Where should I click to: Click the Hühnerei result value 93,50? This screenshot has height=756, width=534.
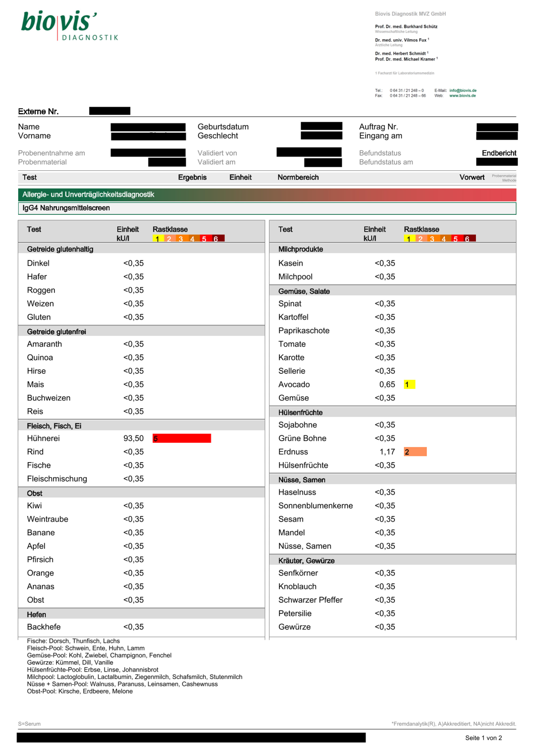tap(133, 438)
